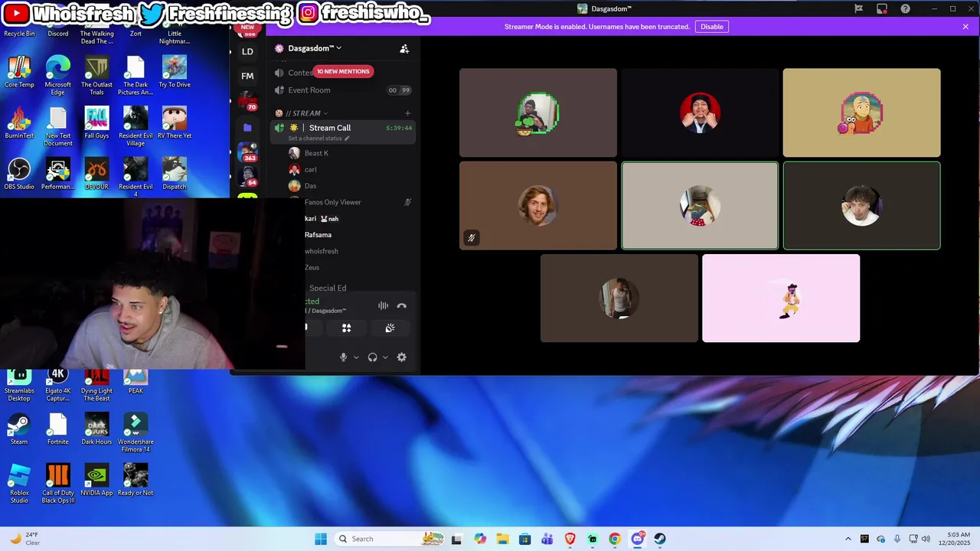The width and height of the screenshot is (980, 551).
Task: Open Discord help question-mark icon
Action: pos(906,8)
